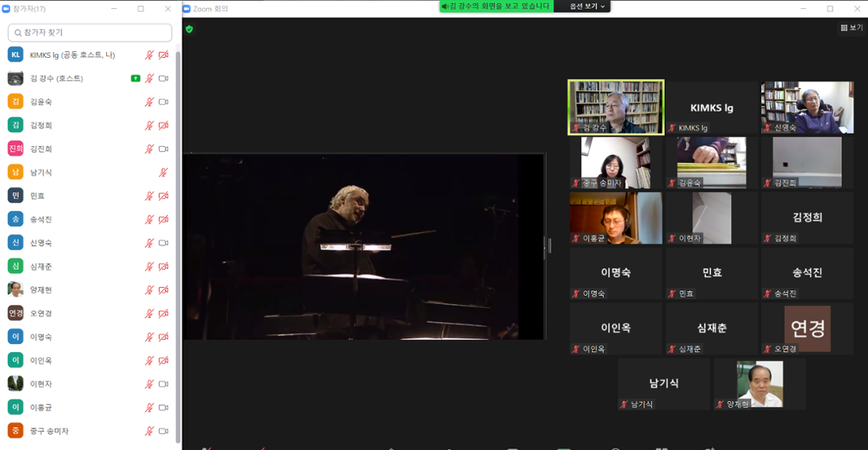Click the 참가자 찾기 search field
The image size is (868, 450).
(x=91, y=33)
